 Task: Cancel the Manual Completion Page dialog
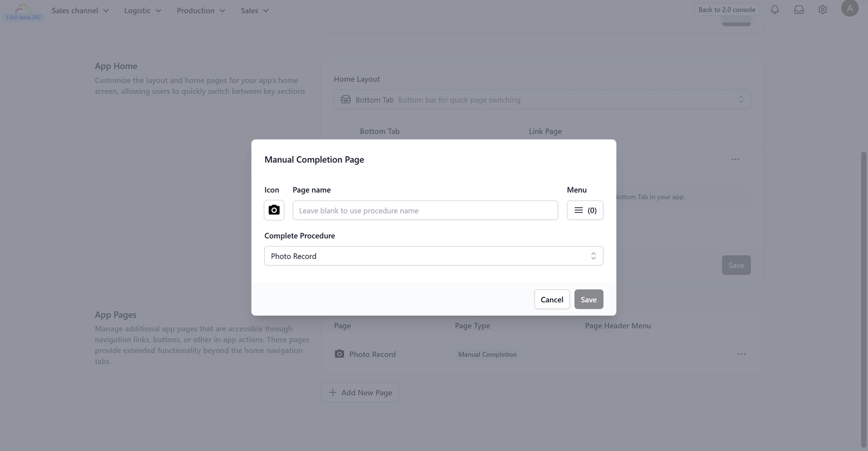click(x=552, y=300)
